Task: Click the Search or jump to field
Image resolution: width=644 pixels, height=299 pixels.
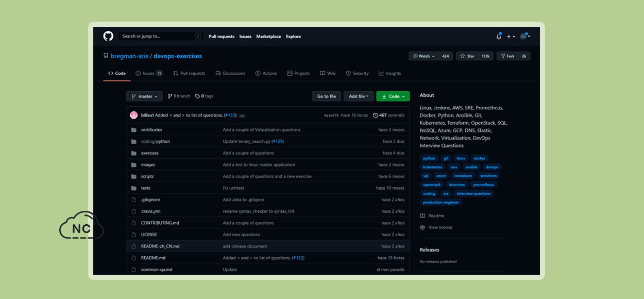Action: (160, 36)
